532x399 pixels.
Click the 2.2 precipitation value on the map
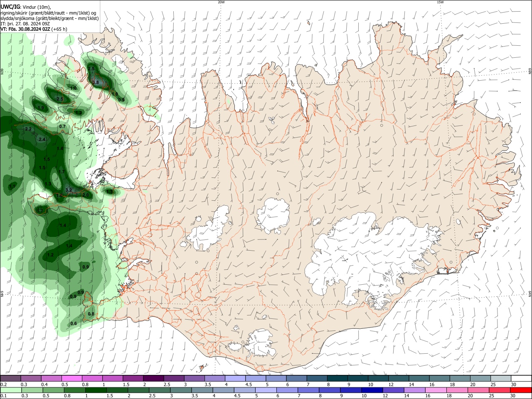[x=28, y=129]
